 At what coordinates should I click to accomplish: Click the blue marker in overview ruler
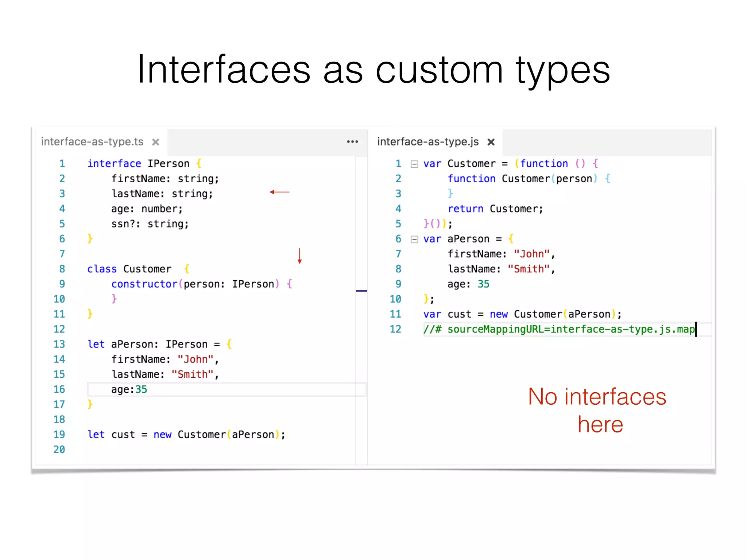point(361,291)
